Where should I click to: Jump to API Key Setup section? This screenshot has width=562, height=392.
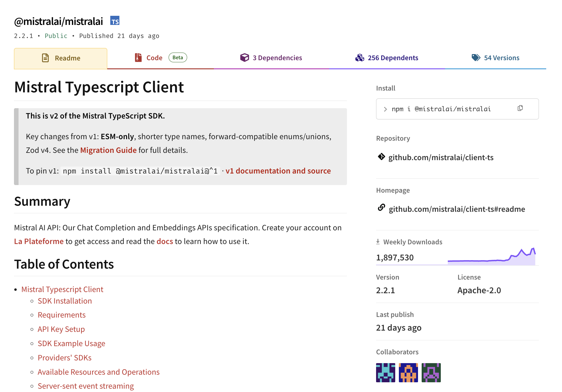click(61, 329)
